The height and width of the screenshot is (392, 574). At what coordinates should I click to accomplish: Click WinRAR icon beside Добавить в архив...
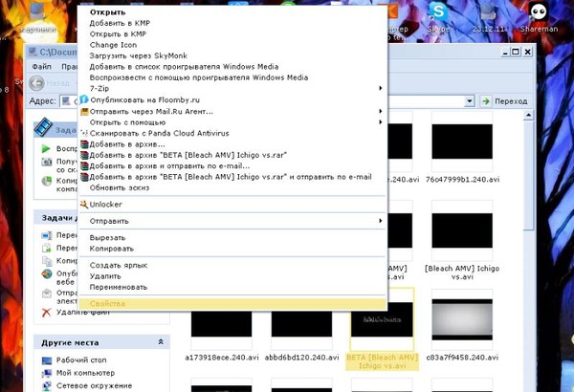coord(84,144)
